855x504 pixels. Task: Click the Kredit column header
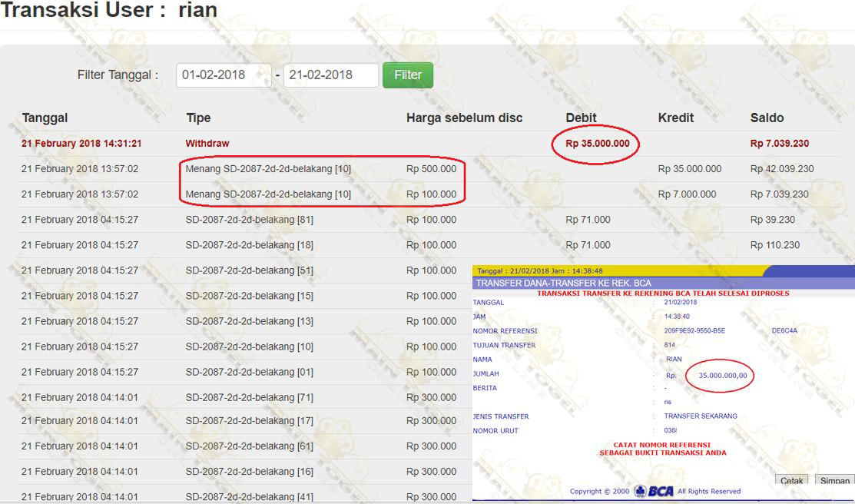pos(676,118)
